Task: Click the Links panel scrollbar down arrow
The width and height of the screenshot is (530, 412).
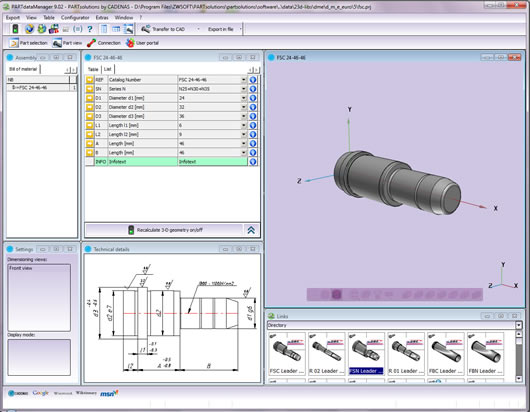Action: pyautogui.click(x=519, y=379)
